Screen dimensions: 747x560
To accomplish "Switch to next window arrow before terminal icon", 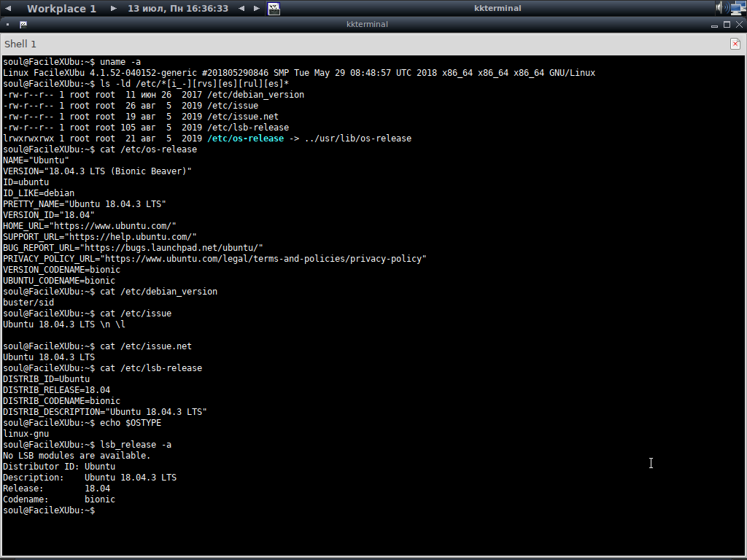I will [257, 8].
